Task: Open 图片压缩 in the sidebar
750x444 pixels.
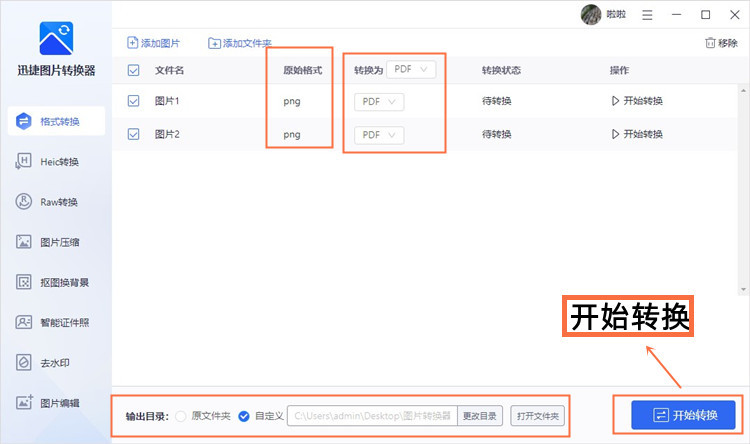Action: 56,242
